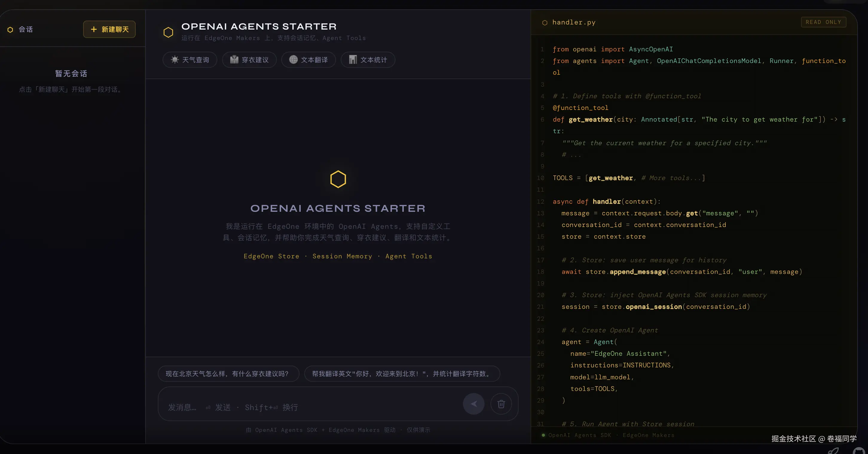The width and height of the screenshot is (868, 454).
Task: Click the 'store = context.store' code line
Action: (x=603, y=237)
